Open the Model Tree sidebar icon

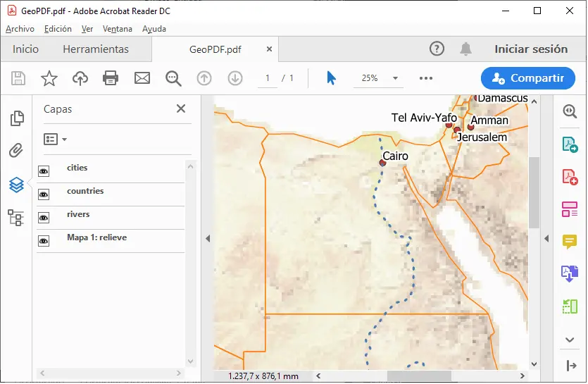click(x=17, y=218)
